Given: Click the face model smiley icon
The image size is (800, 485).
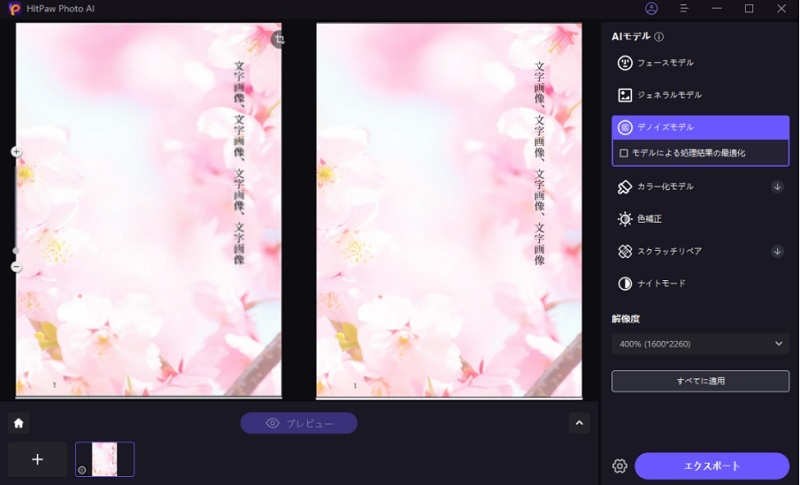Looking at the screenshot, I should tap(624, 63).
